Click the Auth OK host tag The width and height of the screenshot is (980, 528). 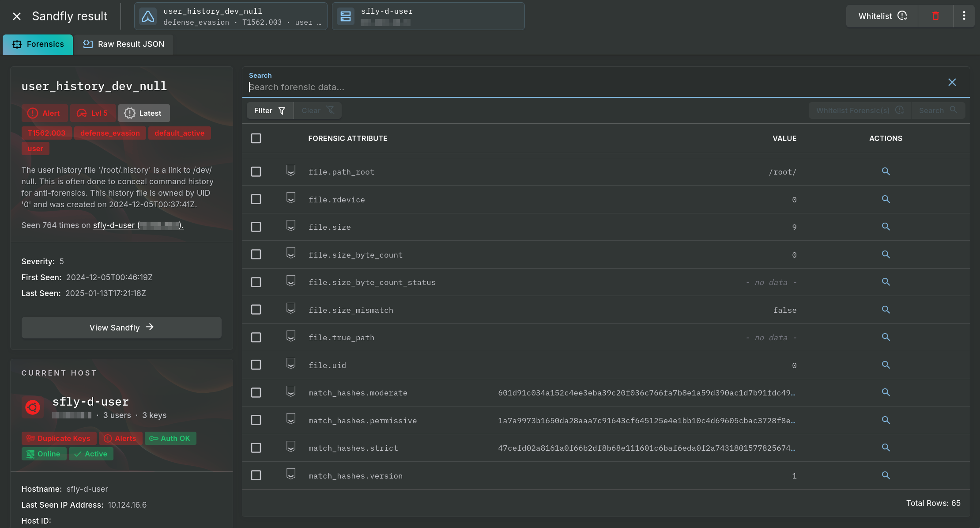pos(170,438)
